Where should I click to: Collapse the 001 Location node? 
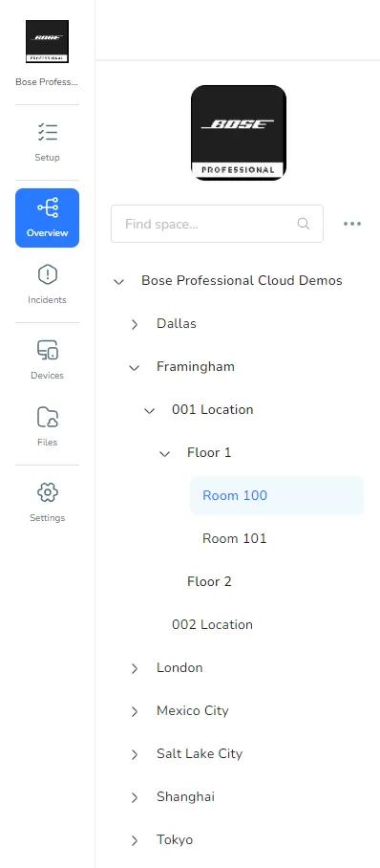click(x=149, y=411)
